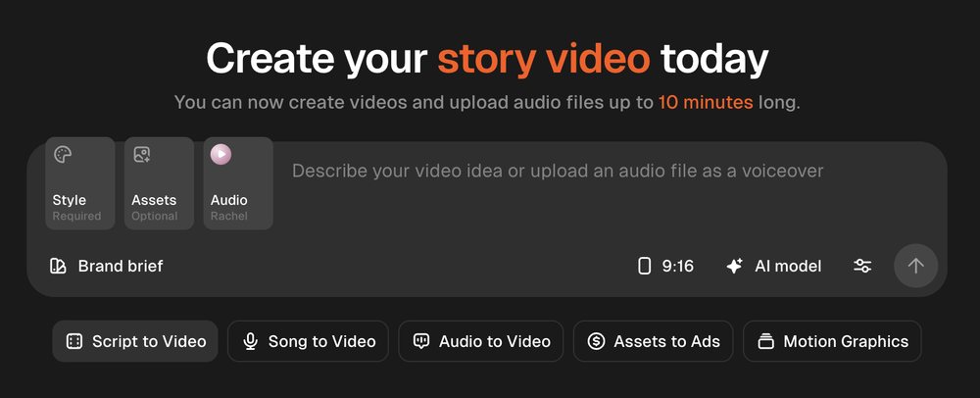Open the Brand brief option
This screenshot has height=398, width=980.
tap(106, 267)
